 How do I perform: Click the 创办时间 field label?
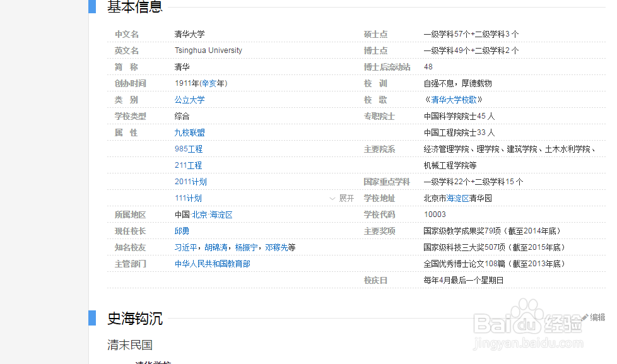click(x=130, y=83)
